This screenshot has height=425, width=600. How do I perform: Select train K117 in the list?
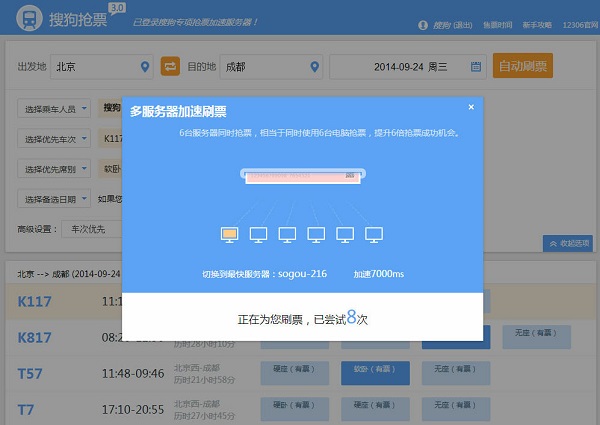point(34,302)
